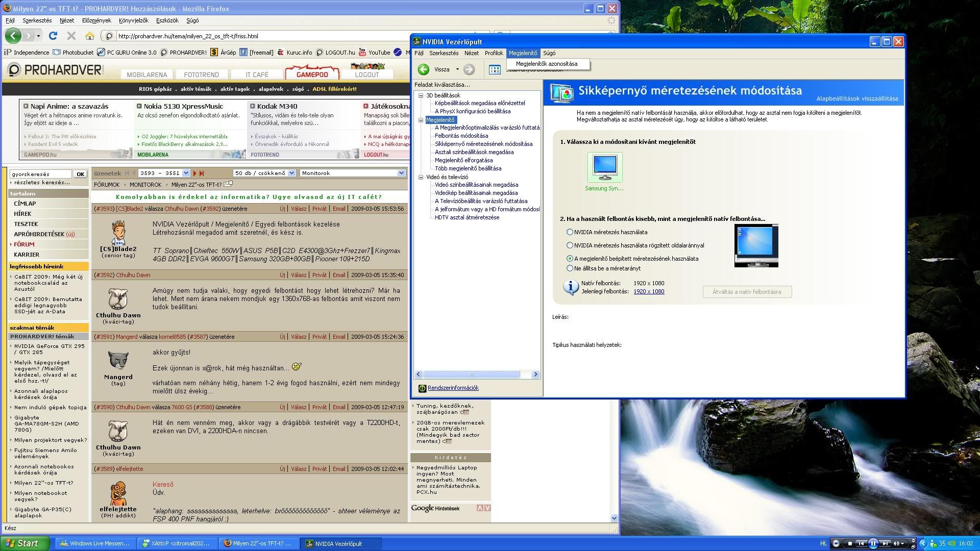Click the 1920 x 1080 current resolution link

[649, 292]
